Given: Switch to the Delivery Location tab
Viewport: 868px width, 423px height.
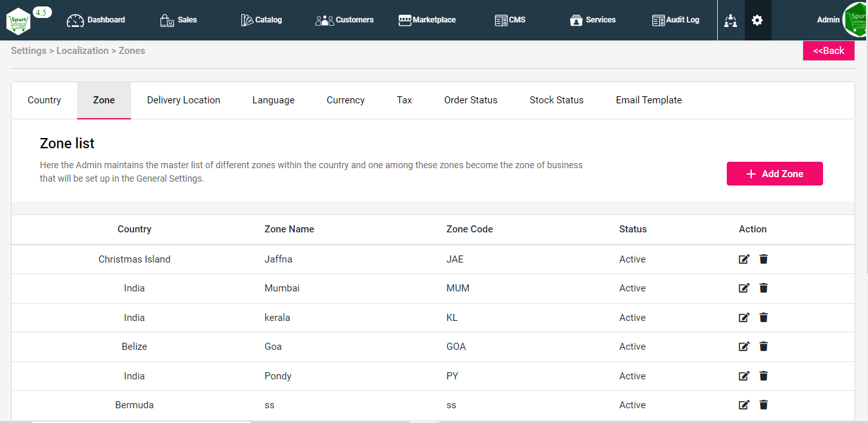Looking at the screenshot, I should pos(184,100).
